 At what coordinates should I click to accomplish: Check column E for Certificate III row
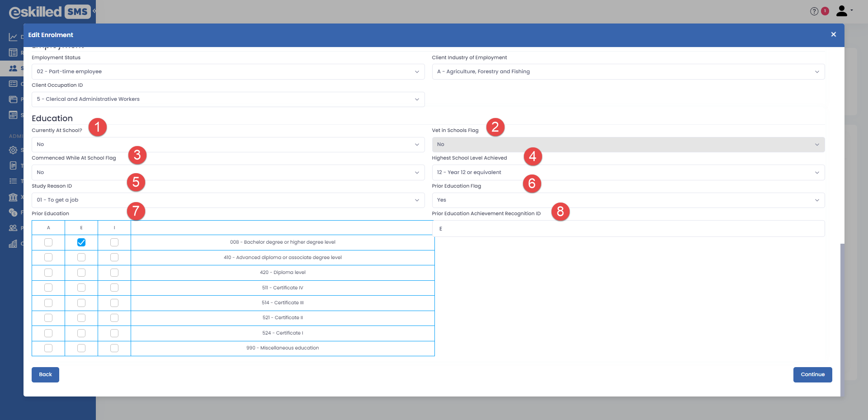81,303
